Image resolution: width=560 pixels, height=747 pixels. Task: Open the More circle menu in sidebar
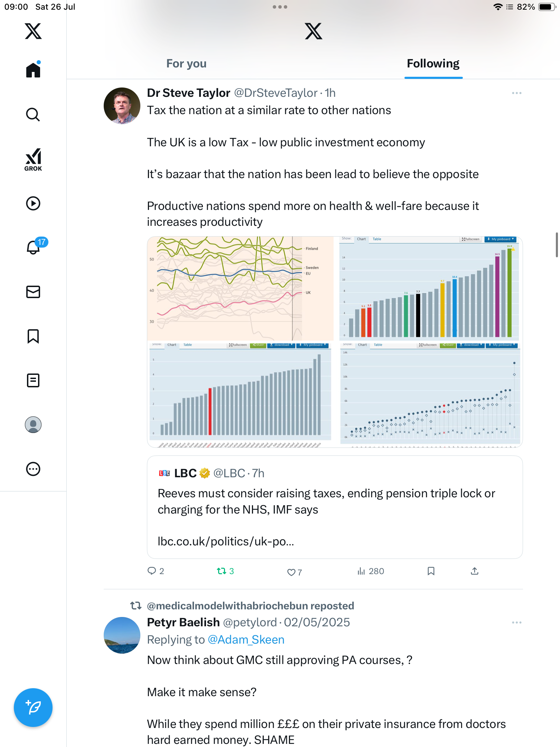point(33,469)
